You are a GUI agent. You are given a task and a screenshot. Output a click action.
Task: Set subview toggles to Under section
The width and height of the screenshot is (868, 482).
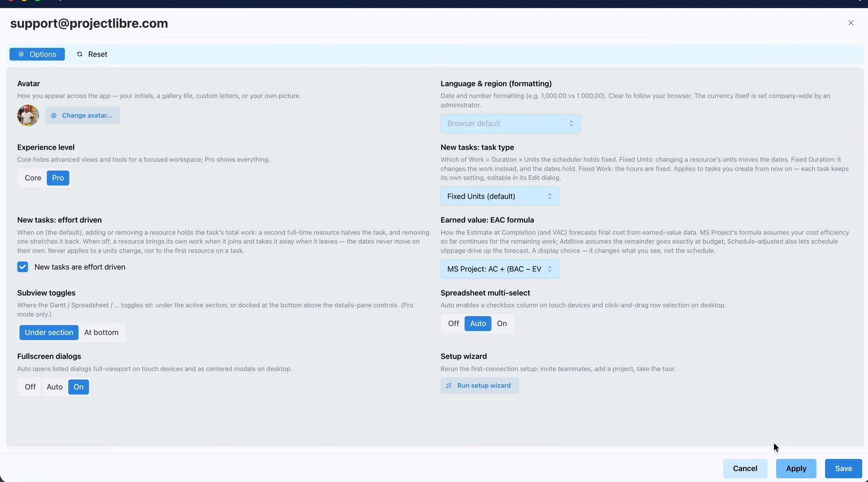click(49, 333)
